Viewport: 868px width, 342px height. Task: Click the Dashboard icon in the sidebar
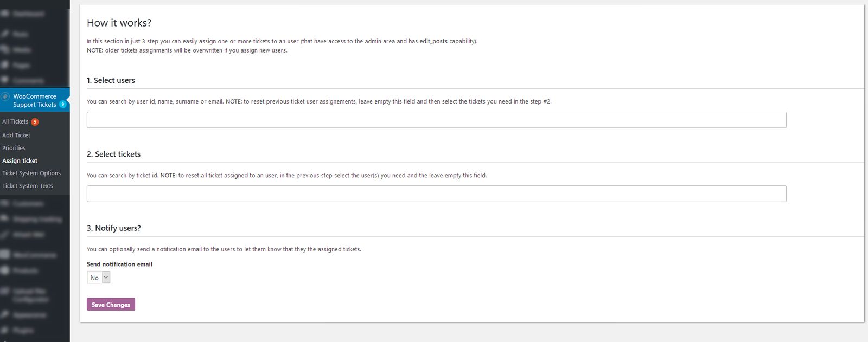click(4, 14)
